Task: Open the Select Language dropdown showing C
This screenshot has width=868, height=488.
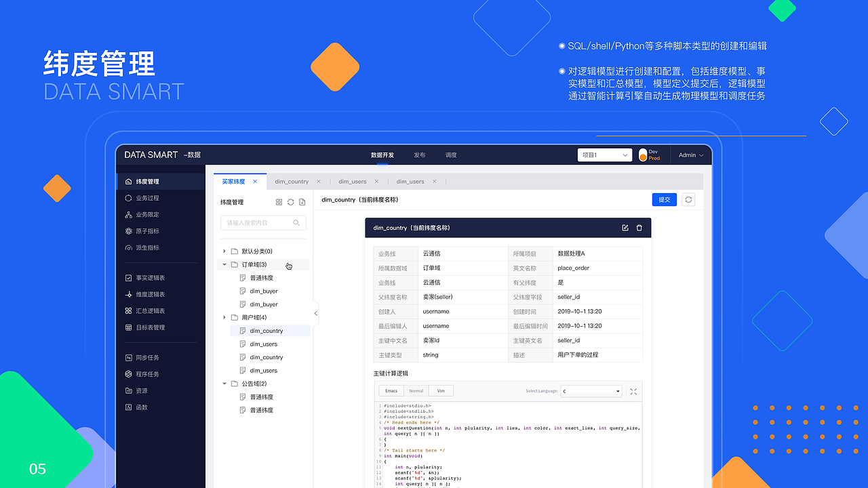Action: [590, 390]
